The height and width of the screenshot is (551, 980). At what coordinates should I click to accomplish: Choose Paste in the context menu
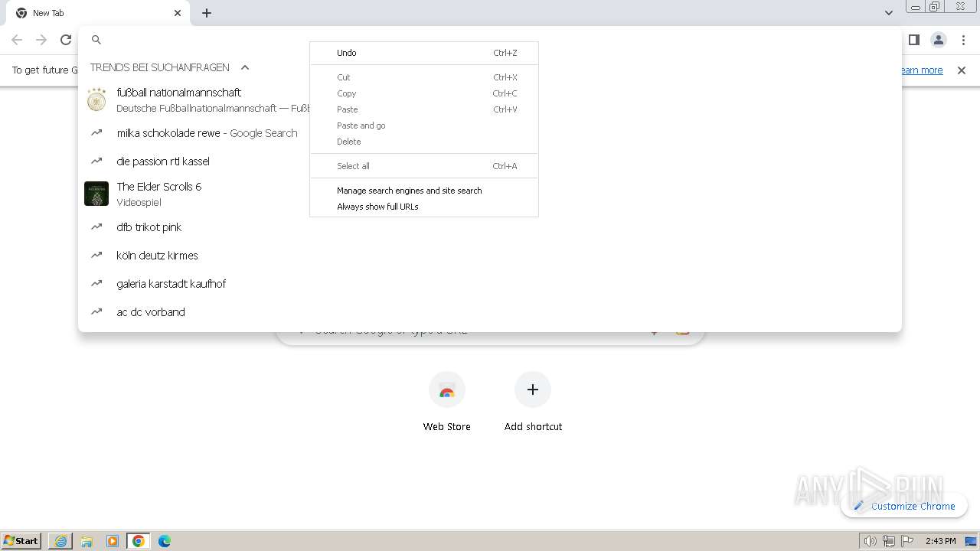tap(424, 109)
